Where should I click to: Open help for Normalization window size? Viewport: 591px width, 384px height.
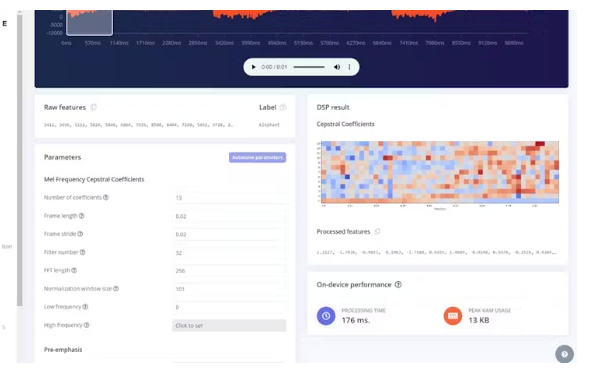(x=116, y=289)
